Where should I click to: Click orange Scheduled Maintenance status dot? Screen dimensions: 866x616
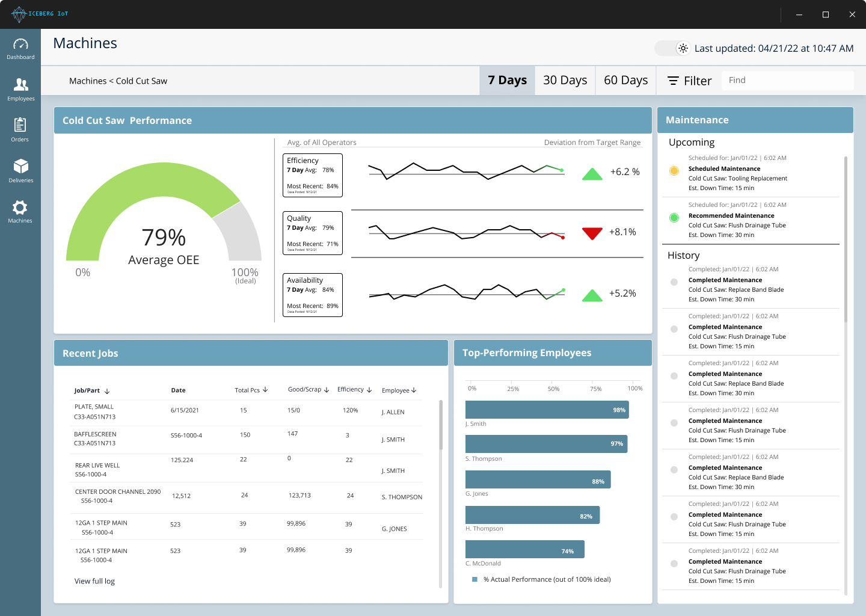[674, 171]
